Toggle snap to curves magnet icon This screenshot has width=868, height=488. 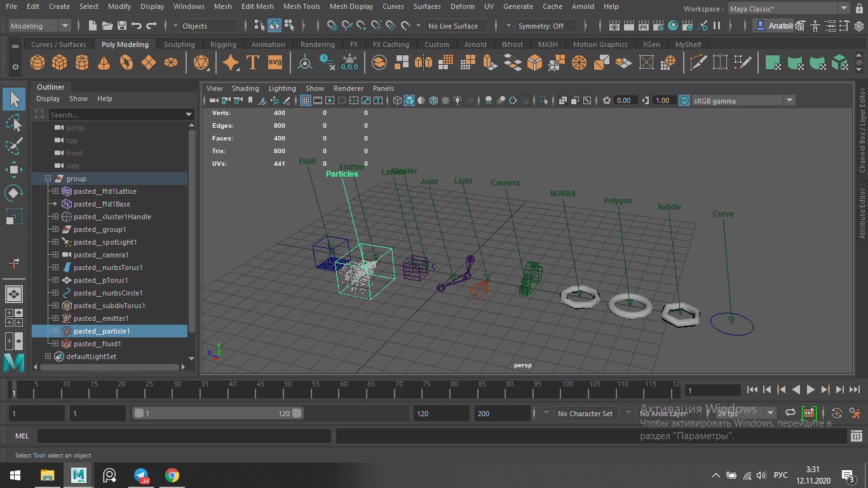[x=346, y=26]
